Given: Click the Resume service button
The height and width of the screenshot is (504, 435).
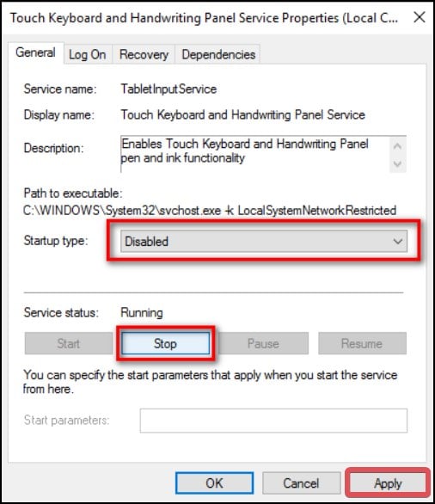Looking at the screenshot, I should (x=362, y=344).
